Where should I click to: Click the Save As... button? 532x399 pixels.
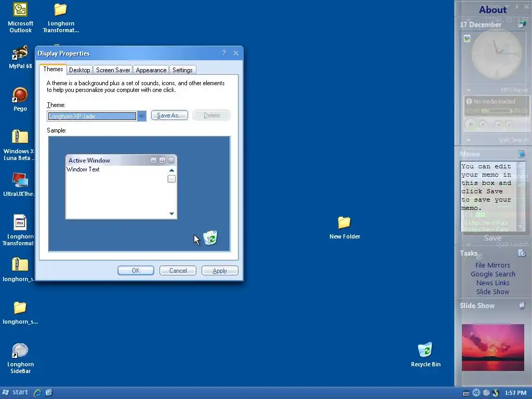point(170,115)
